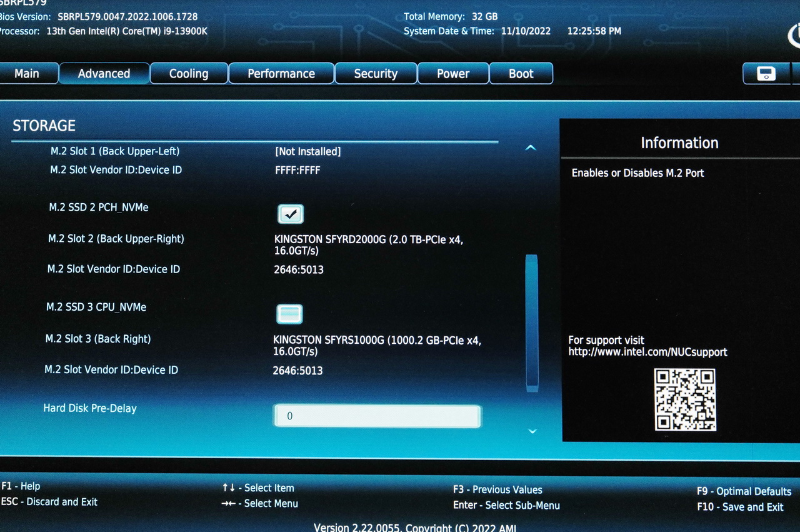Click the M.2 Slot 2 (Back Upper-Right) label
Viewport: 800px width, 532px height.
(x=116, y=239)
